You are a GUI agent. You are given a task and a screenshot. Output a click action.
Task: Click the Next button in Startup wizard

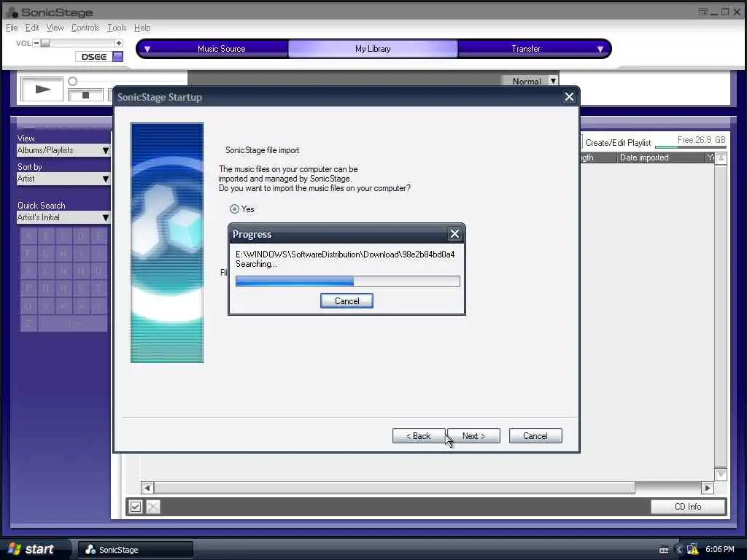(473, 436)
